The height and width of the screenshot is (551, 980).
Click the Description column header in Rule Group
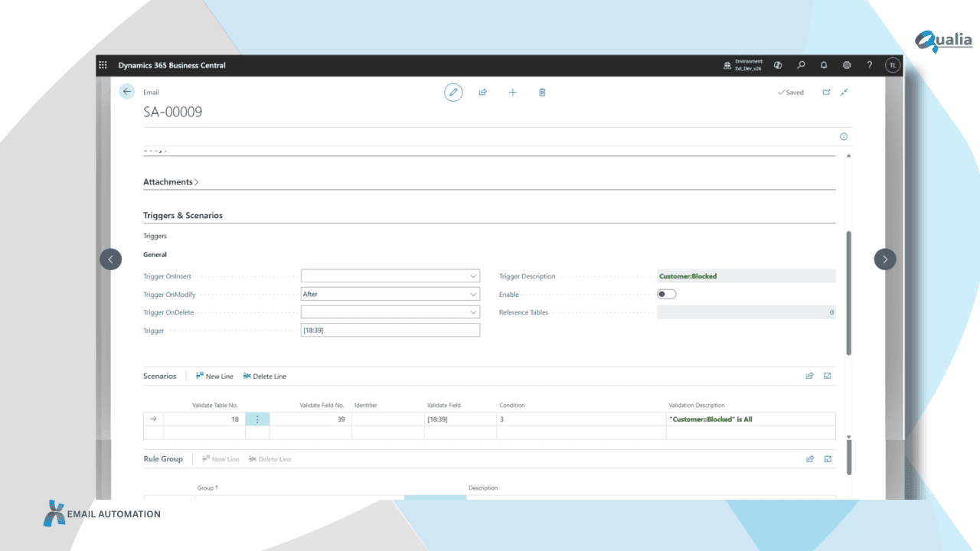pyautogui.click(x=483, y=488)
